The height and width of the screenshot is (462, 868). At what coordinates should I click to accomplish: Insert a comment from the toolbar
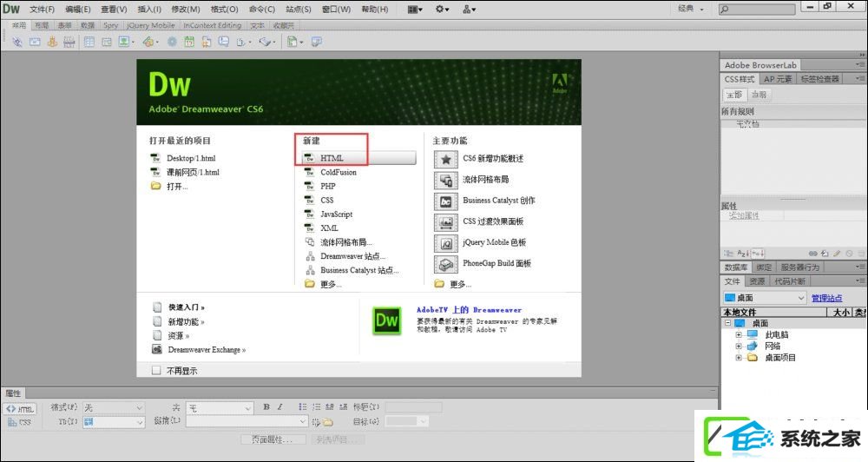(x=224, y=42)
